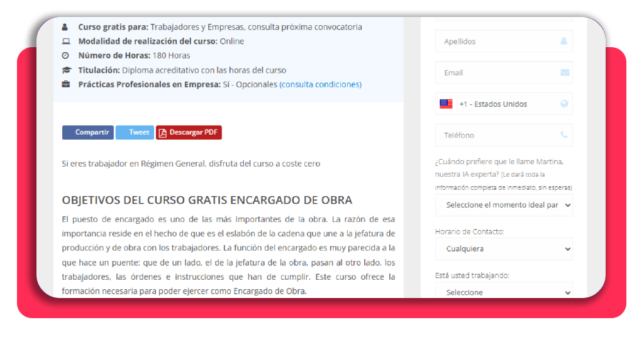
Task: Click 'Modalidad de realización del curso: Online' text
Action: [161, 41]
